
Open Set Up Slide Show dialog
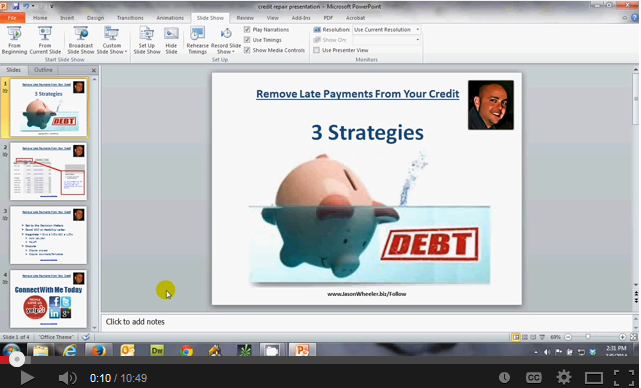point(147,40)
